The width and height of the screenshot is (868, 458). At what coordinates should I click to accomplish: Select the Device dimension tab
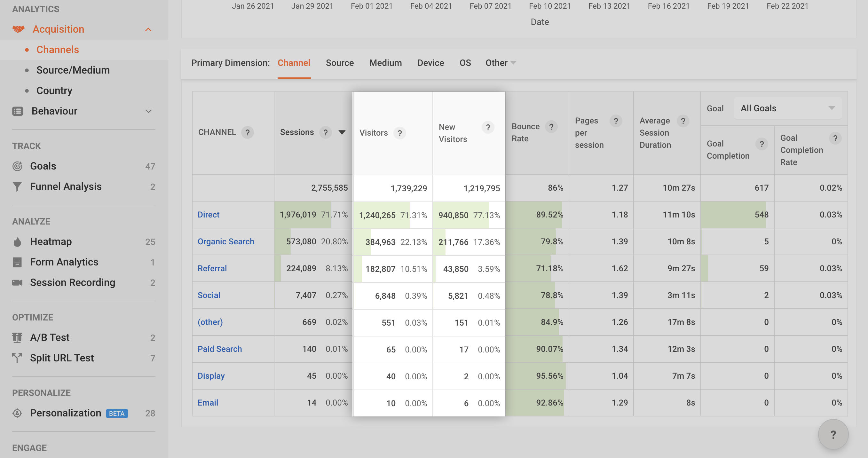click(430, 63)
